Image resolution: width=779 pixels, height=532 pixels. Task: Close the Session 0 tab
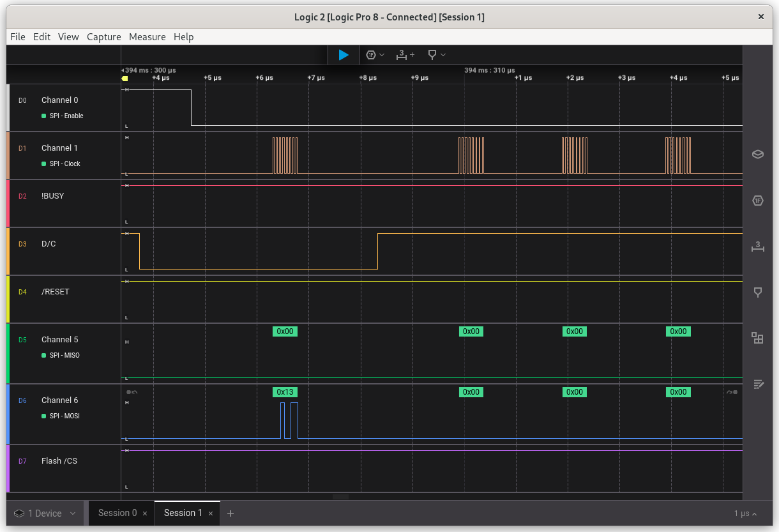pos(145,513)
